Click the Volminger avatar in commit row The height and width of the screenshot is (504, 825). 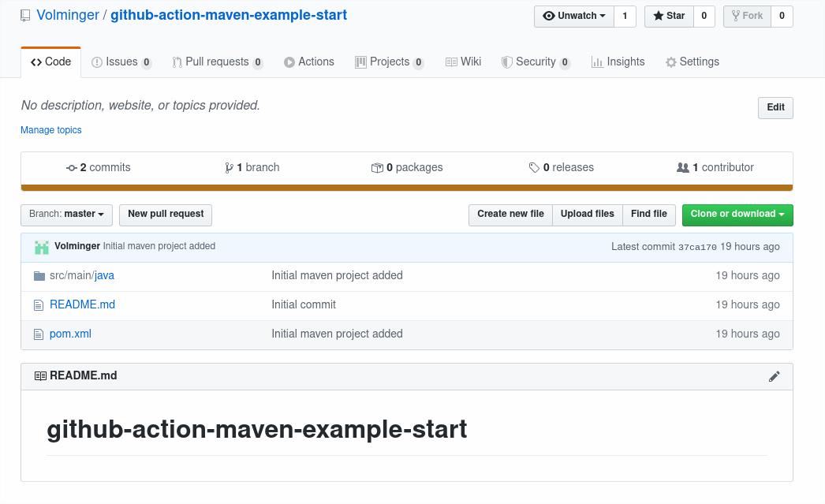click(x=42, y=247)
